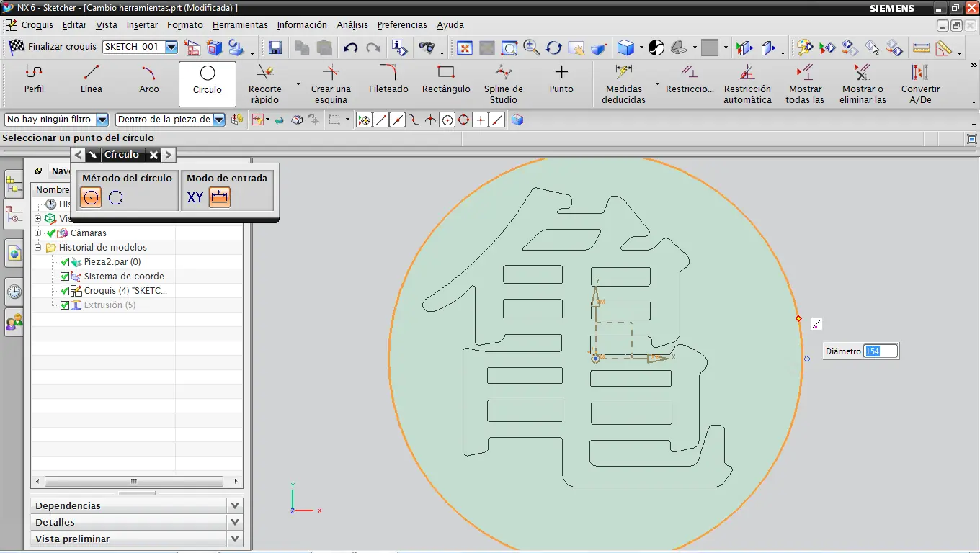This screenshot has width=980, height=553.
Task: Click the Recorte rápido tool
Action: (265, 83)
